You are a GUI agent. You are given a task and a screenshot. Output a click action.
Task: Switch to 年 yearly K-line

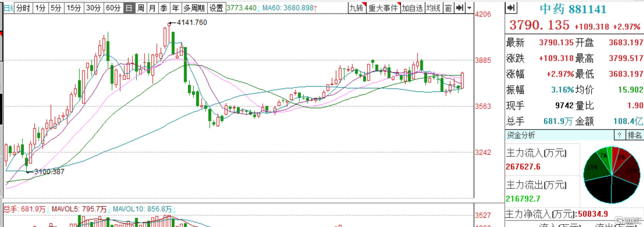coord(176,8)
